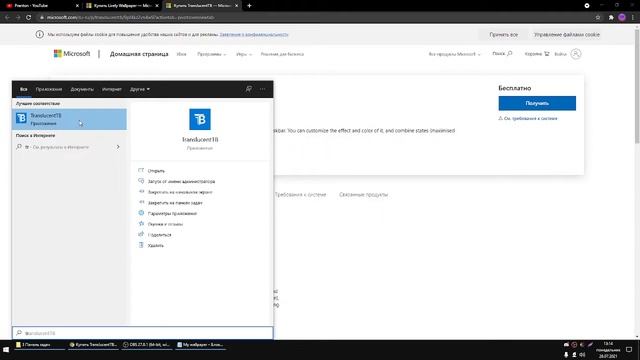This screenshot has height=360, width=640.
Task: Expand the 'Другие' filter dropdown
Action: tap(140, 89)
